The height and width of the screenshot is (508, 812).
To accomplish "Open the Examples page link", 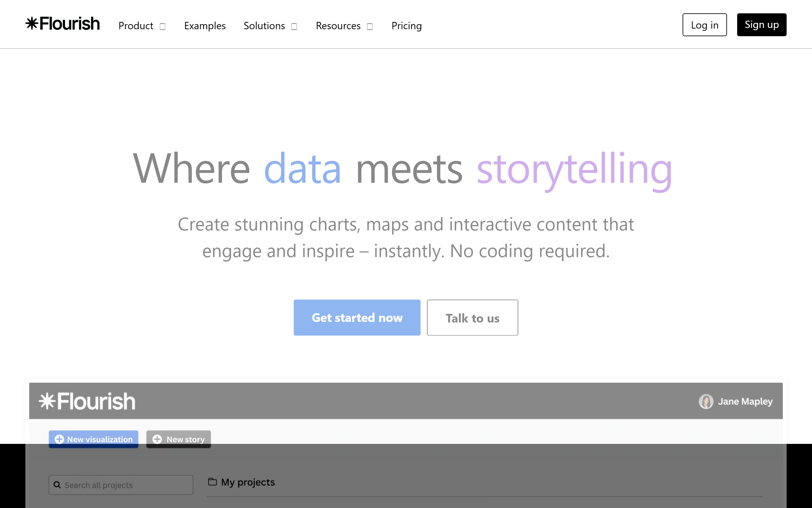I will click(x=205, y=25).
